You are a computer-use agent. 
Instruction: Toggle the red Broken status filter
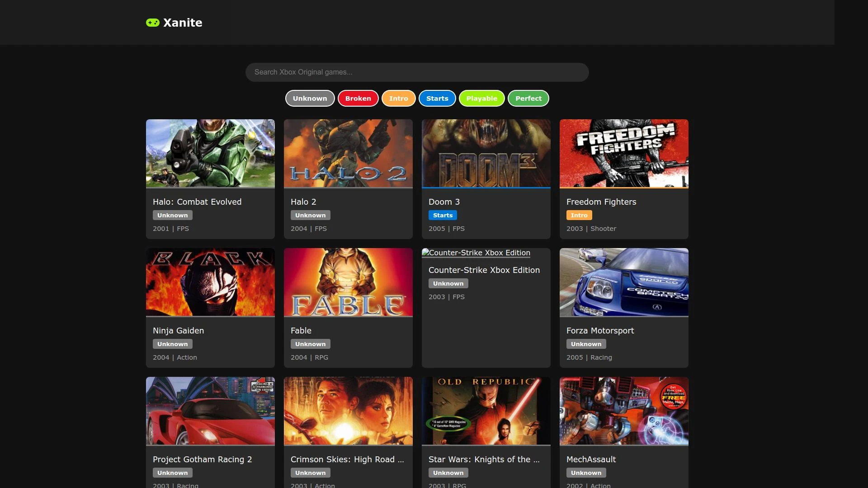[358, 99]
